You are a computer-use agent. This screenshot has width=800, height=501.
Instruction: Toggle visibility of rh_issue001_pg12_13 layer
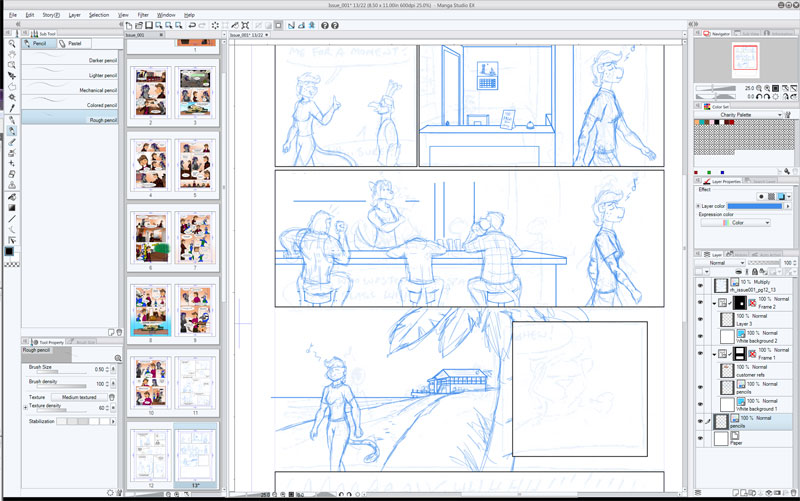(x=701, y=286)
